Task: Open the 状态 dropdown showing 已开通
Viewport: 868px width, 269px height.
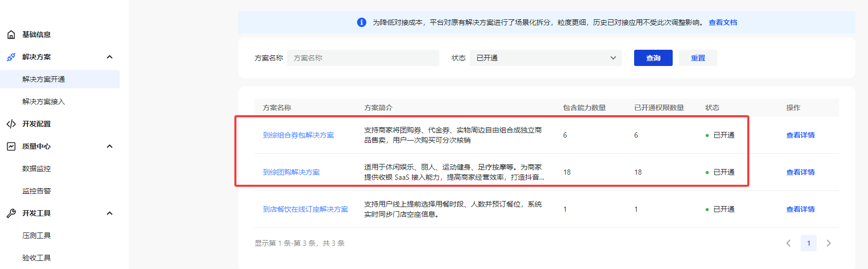Action: pos(546,58)
